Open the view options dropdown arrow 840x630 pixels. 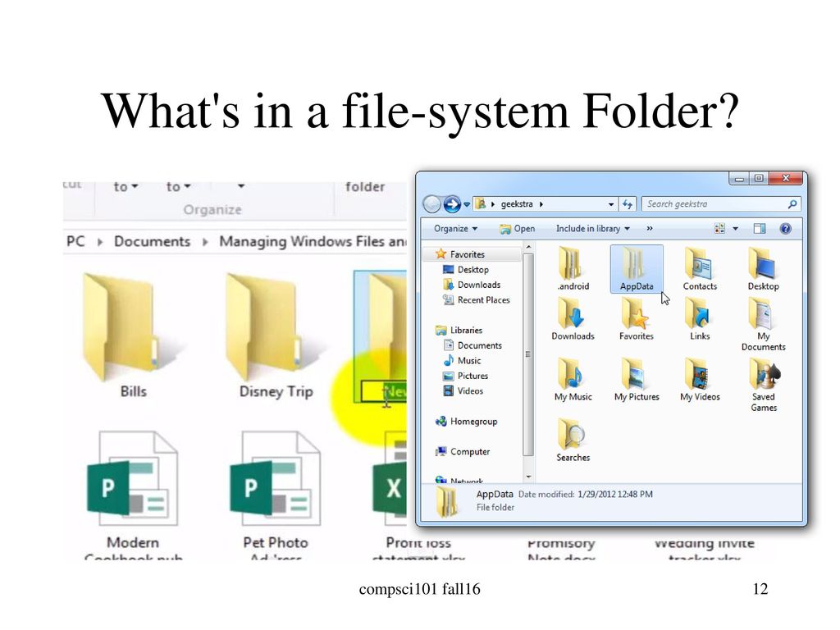[x=736, y=229]
